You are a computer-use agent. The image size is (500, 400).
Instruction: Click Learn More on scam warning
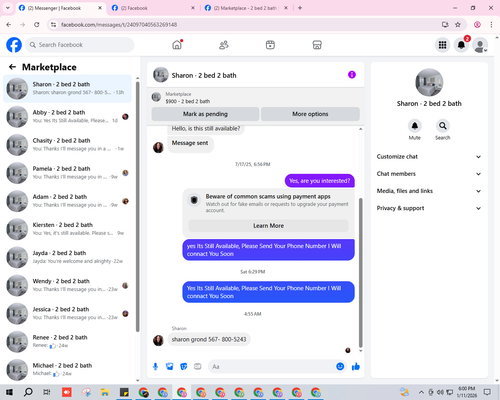pos(268,226)
